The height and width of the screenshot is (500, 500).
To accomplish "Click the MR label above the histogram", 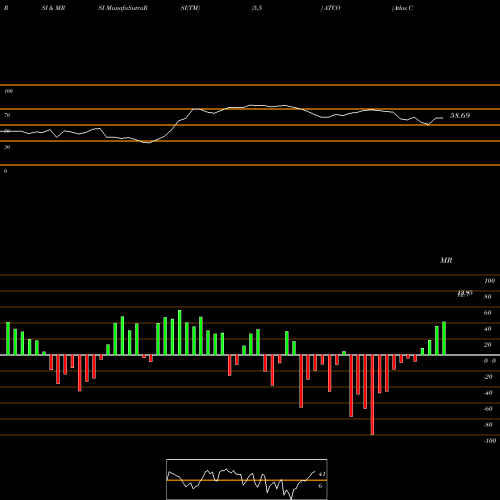I will pyautogui.click(x=446, y=260).
